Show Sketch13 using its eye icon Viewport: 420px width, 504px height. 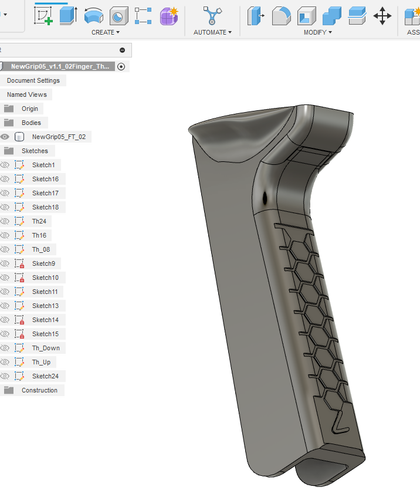coord(5,306)
